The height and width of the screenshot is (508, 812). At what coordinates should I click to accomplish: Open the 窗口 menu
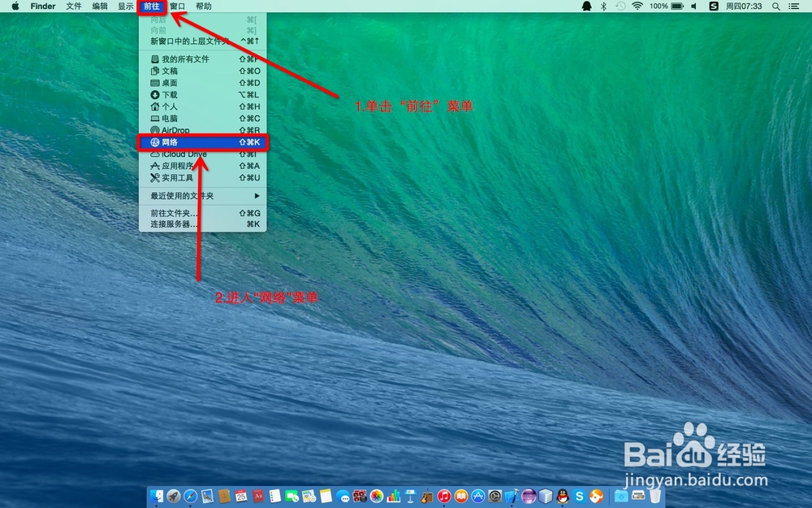point(177,7)
